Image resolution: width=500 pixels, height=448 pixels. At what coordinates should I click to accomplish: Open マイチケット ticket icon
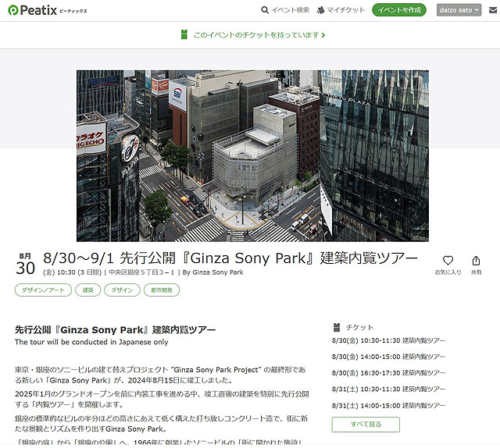320,10
